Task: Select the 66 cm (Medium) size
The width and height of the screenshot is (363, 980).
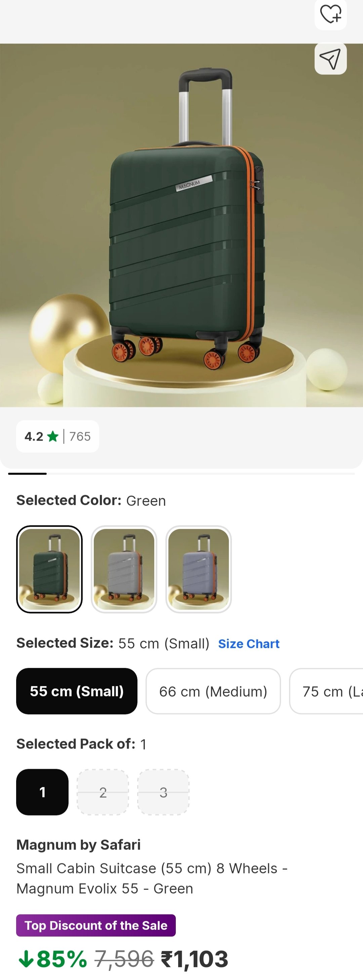Action: 213,691
